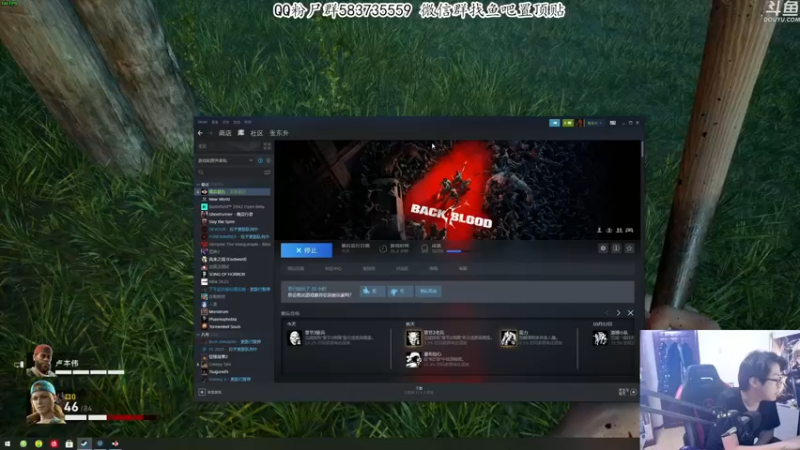Expand the account name dropdown

594,123
